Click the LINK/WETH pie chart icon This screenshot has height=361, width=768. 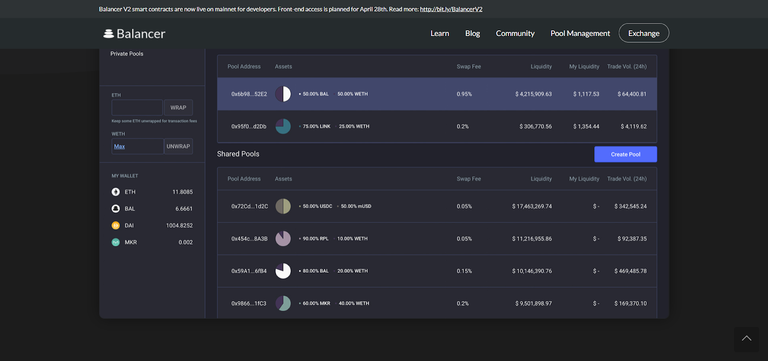pos(283,126)
